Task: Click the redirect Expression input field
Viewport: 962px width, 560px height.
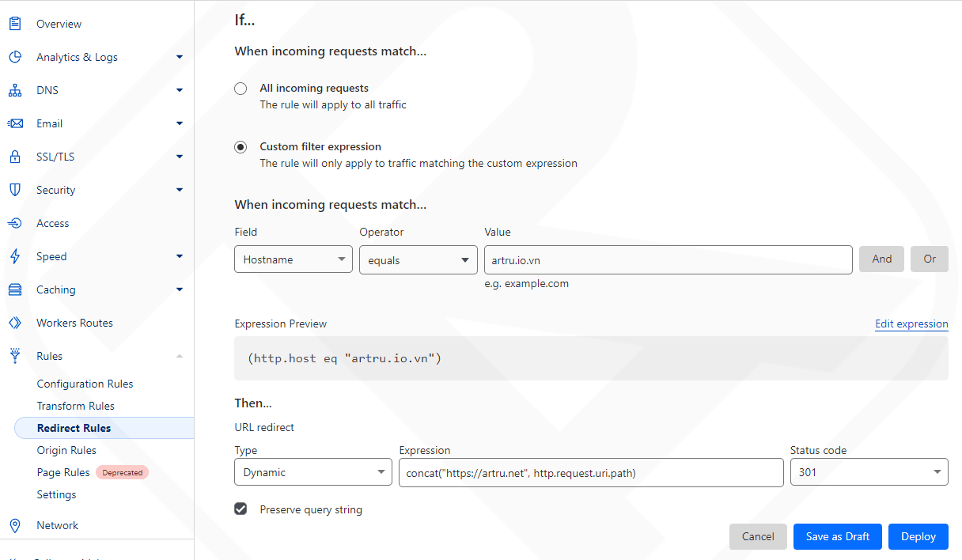Action: click(591, 472)
